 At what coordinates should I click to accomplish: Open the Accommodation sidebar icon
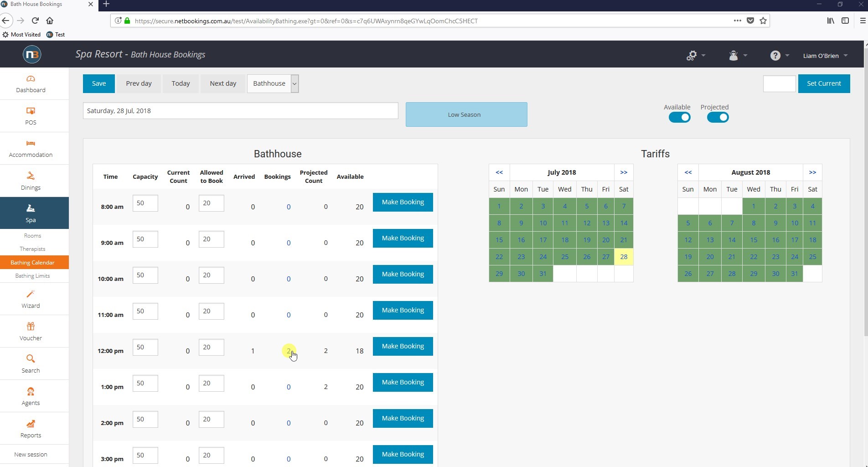pos(31,144)
